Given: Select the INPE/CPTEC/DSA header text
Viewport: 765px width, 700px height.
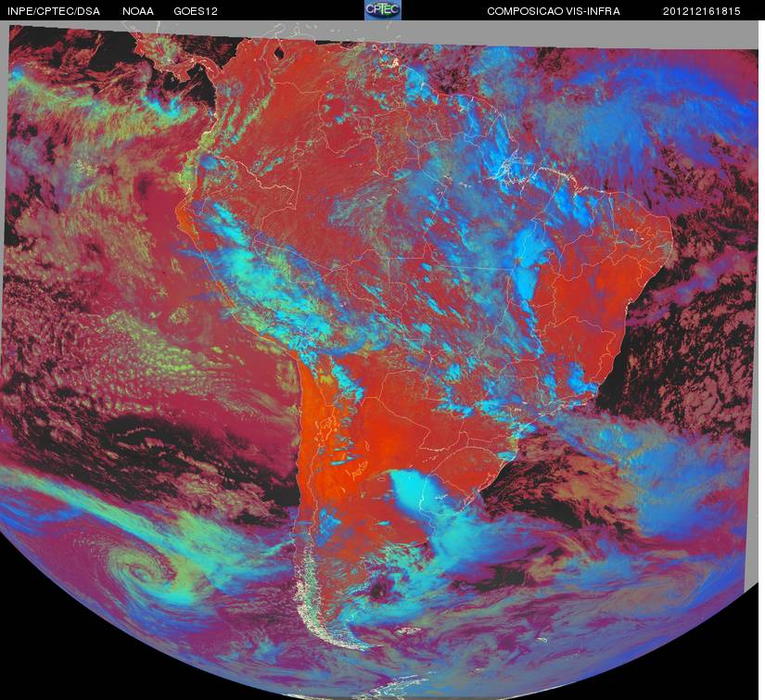Looking at the screenshot, I should point(54,11).
